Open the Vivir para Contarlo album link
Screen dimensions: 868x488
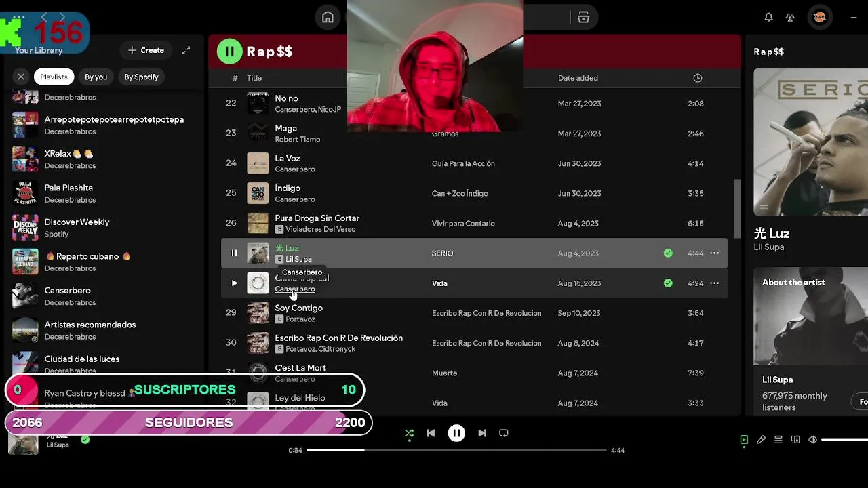point(463,223)
